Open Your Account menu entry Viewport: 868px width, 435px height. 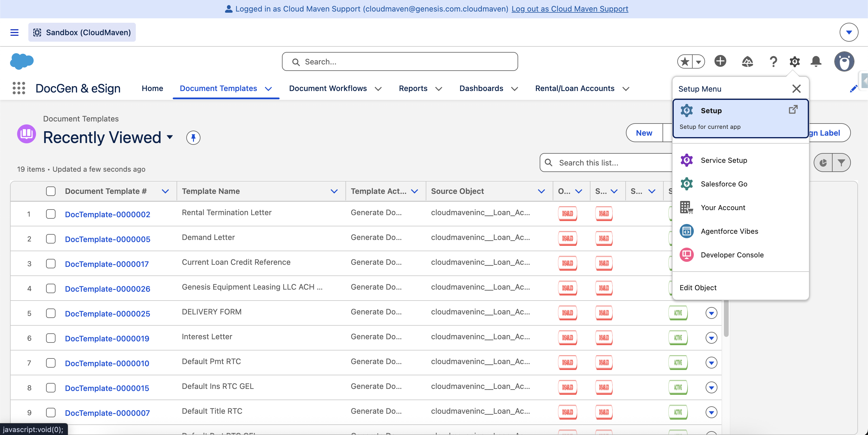tap(740, 207)
